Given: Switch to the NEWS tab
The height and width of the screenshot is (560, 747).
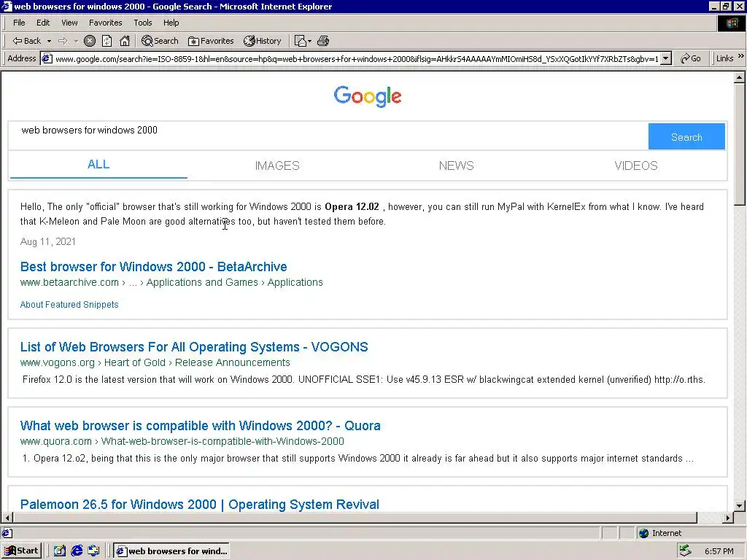Looking at the screenshot, I should click(457, 166).
